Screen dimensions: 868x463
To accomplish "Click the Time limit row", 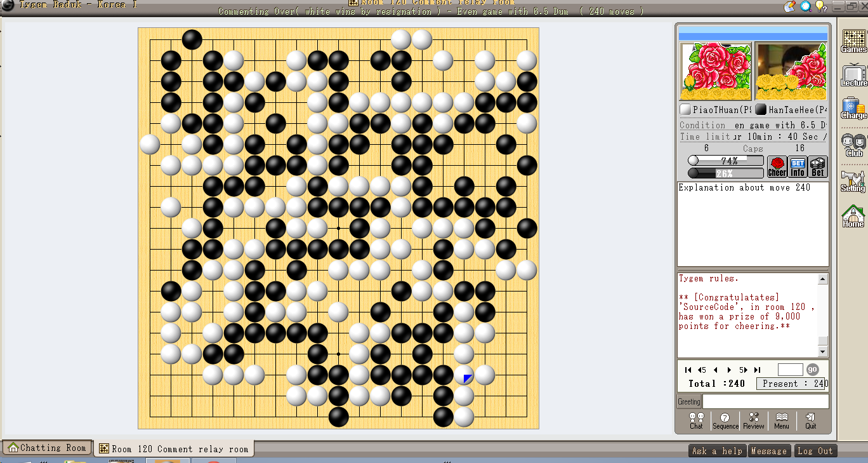I will pos(753,137).
